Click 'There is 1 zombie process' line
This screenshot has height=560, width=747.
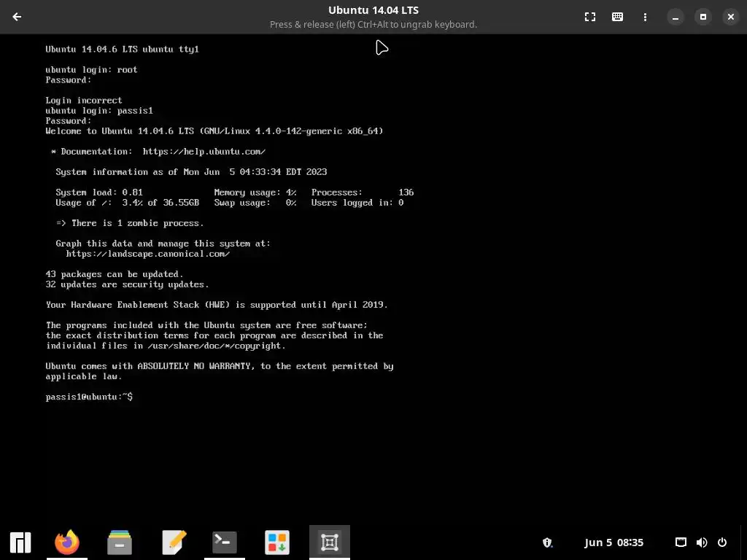pos(130,223)
